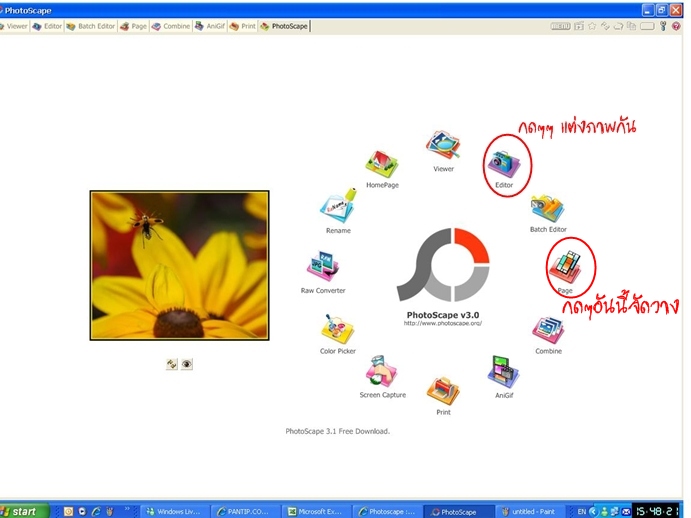Image resolution: width=691 pixels, height=518 pixels.
Task: Switch to the Editor tab
Action: [48, 26]
